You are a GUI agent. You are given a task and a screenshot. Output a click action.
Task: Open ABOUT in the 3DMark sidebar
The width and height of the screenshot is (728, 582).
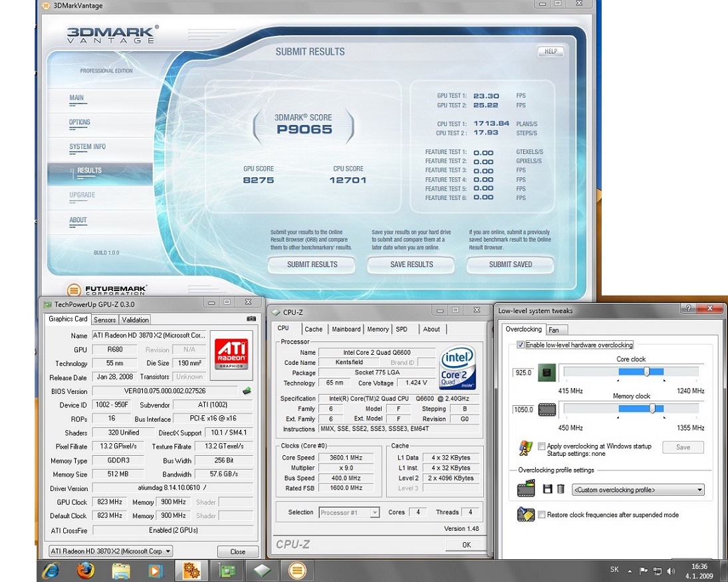(78, 220)
